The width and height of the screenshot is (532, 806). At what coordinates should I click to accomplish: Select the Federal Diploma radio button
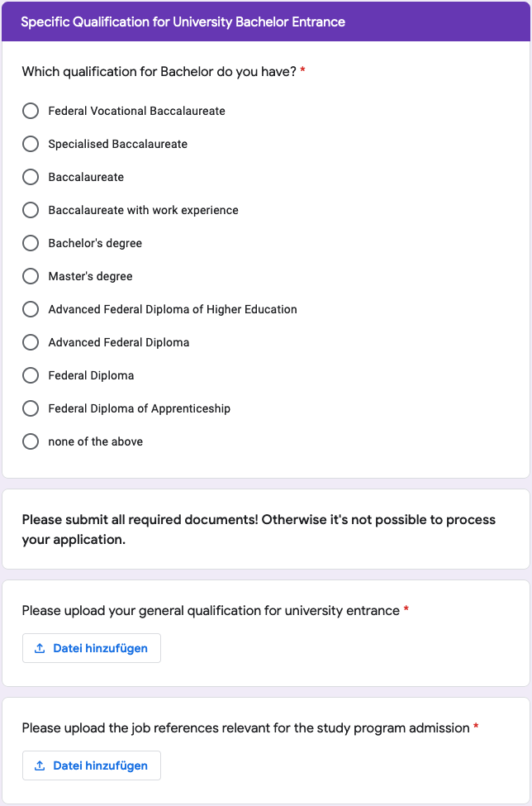31,375
